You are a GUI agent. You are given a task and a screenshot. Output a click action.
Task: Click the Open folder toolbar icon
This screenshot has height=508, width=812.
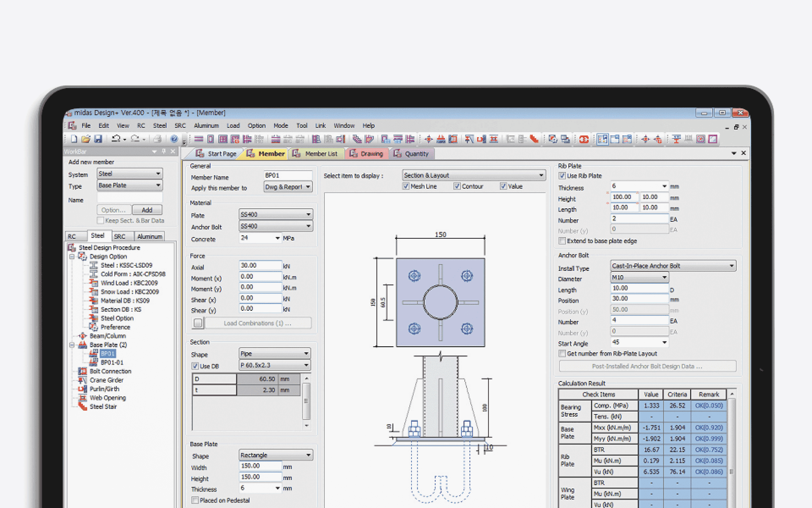(86, 139)
